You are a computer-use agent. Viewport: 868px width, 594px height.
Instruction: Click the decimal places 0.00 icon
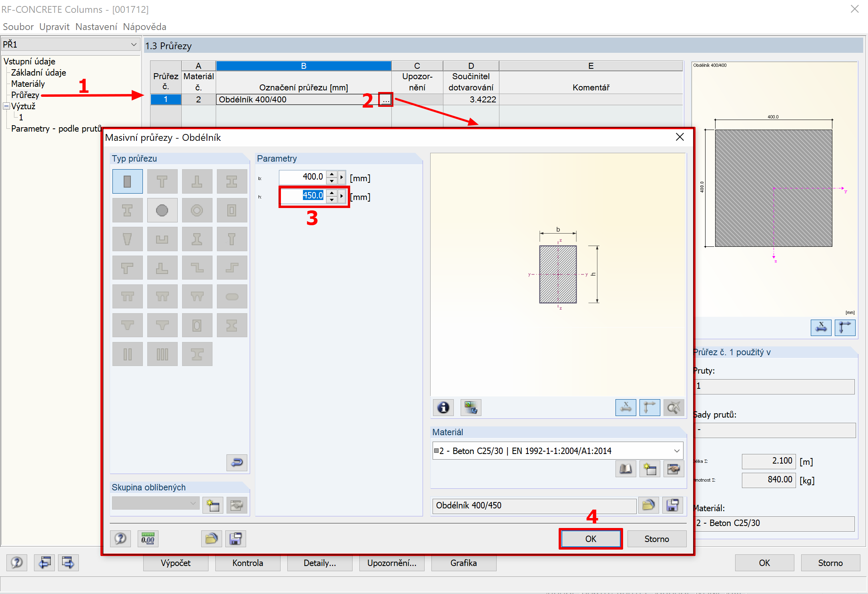click(148, 539)
